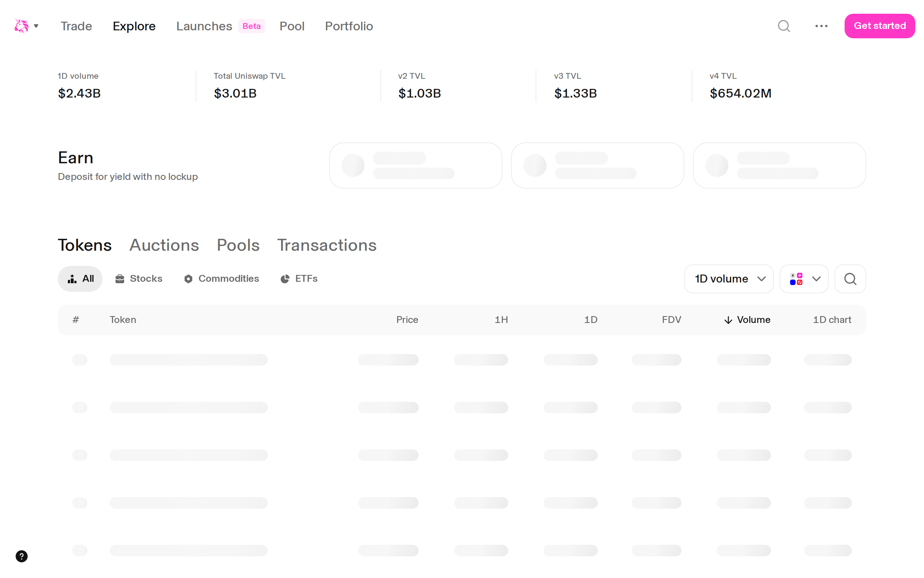Switch to the Tokens tab
Viewport: 924px width, 578px height.
tap(85, 245)
